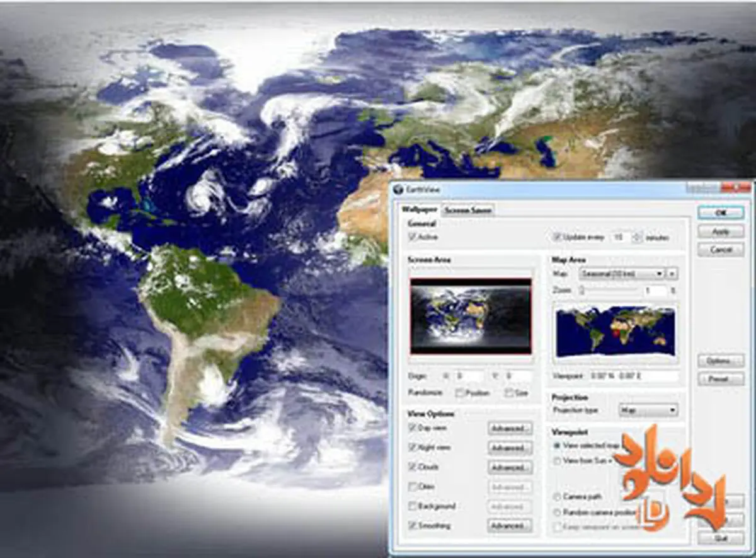Click the Options button
Screen dimensions: 756x558
(721, 361)
